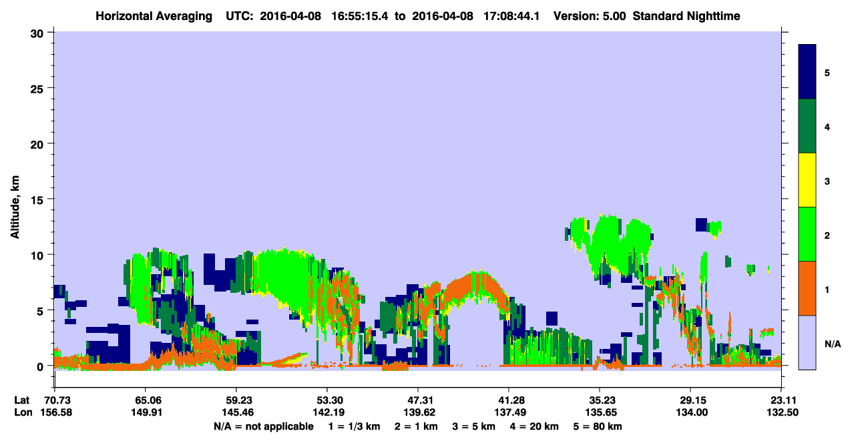Image resolution: width=868 pixels, height=445 pixels.
Task: Click the colorbar label 'N/A'
Action: click(x=832, y=344)
